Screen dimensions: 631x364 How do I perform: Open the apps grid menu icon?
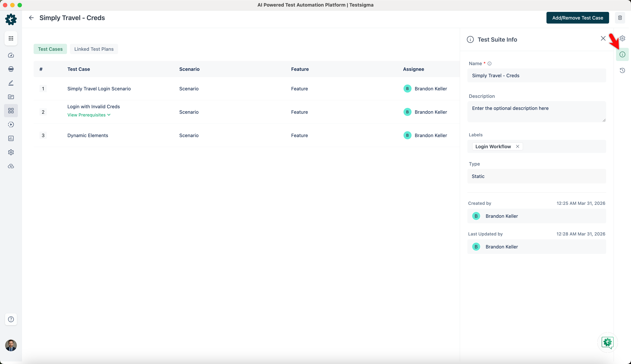pos(11,38)
